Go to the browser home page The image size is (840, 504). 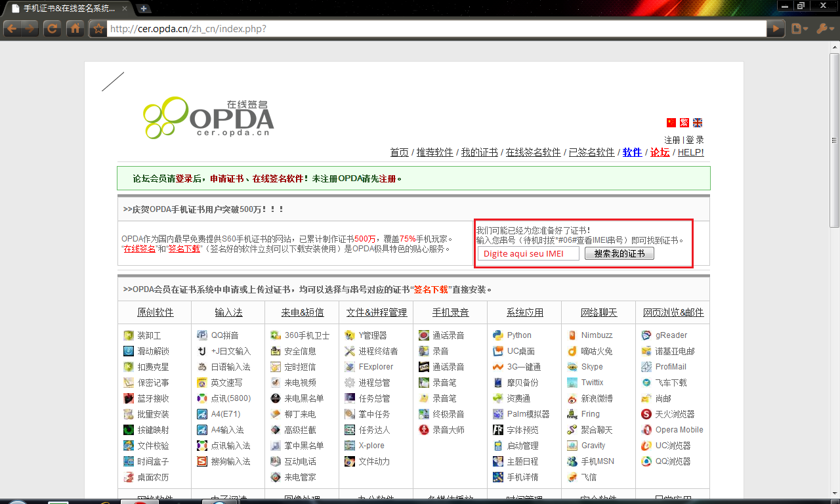click(x=75, y=29)
